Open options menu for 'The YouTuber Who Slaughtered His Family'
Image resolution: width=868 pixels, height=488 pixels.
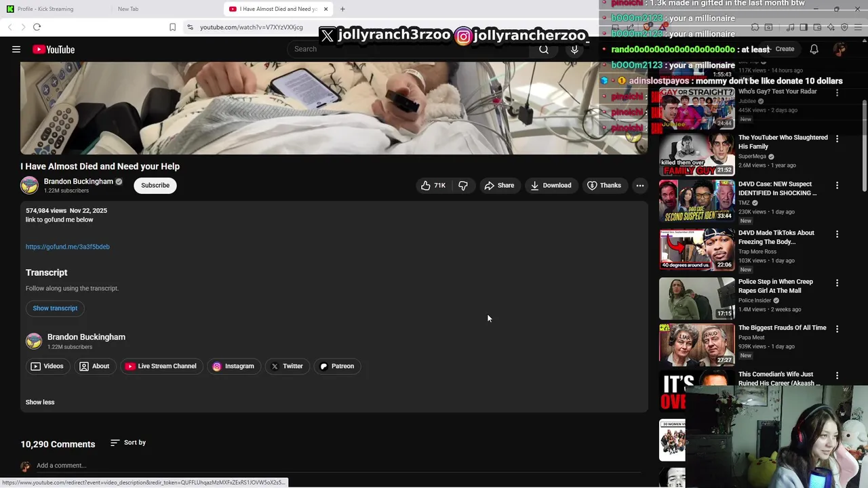click(837, 138)
